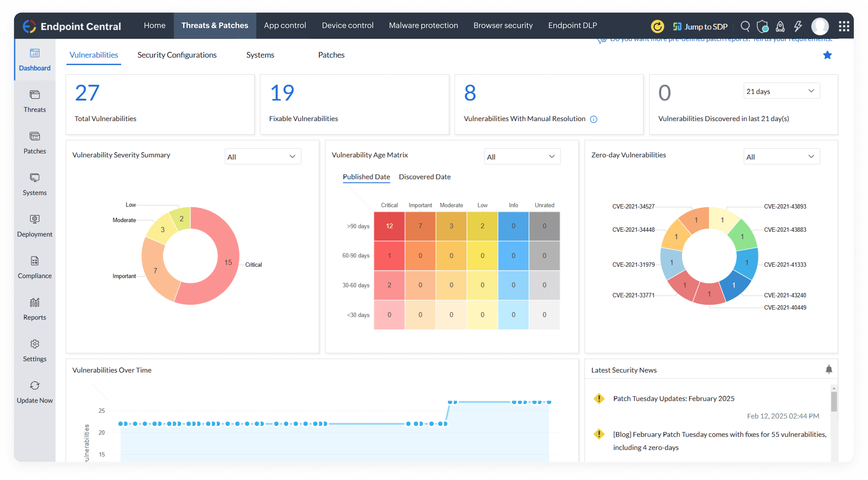
Task: Open the notifications rocket bell icon
Action: tap(780, 26)
